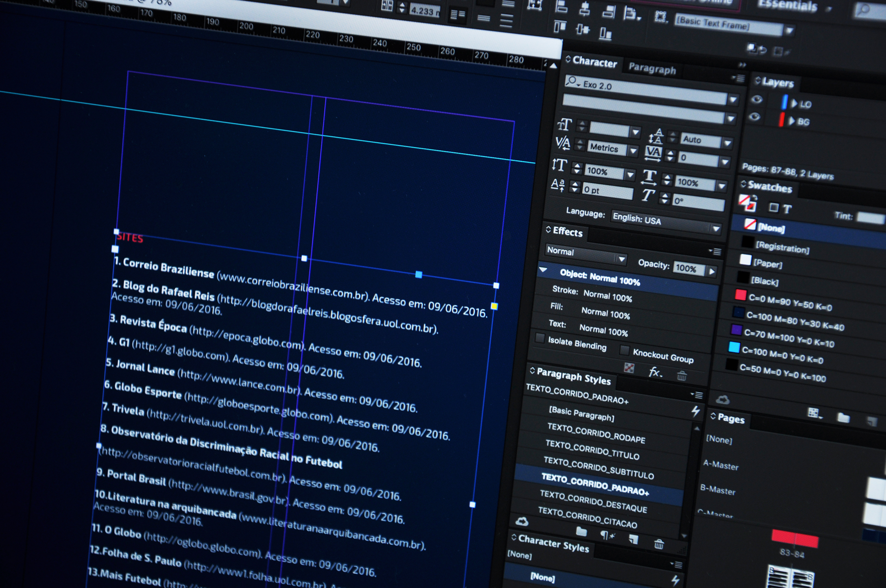This screenshot has height=588, width=886.
Task: Open the Paragraph Styles panel menu icon
Action: 697,395
